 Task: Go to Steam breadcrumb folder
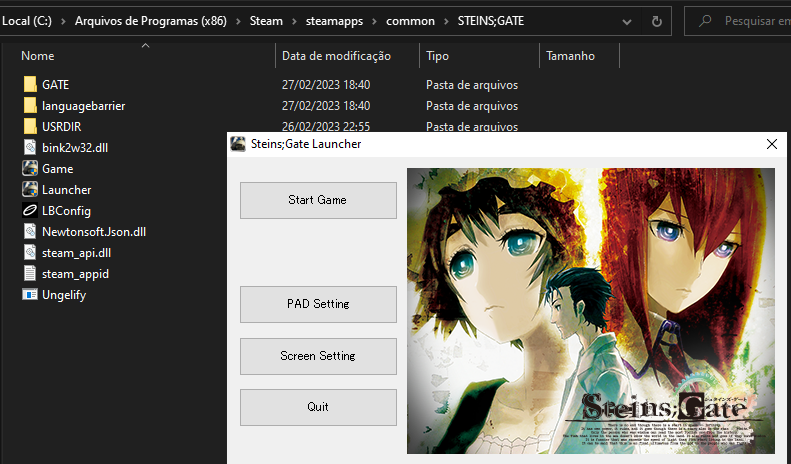tap(266, 21)
